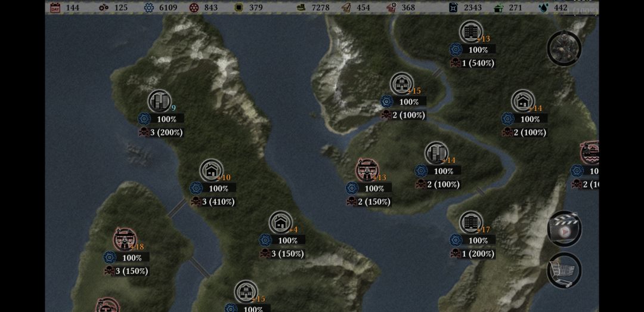Click the Day calendar icon
This screenshot has width=644, height=312.
point(55,7)
